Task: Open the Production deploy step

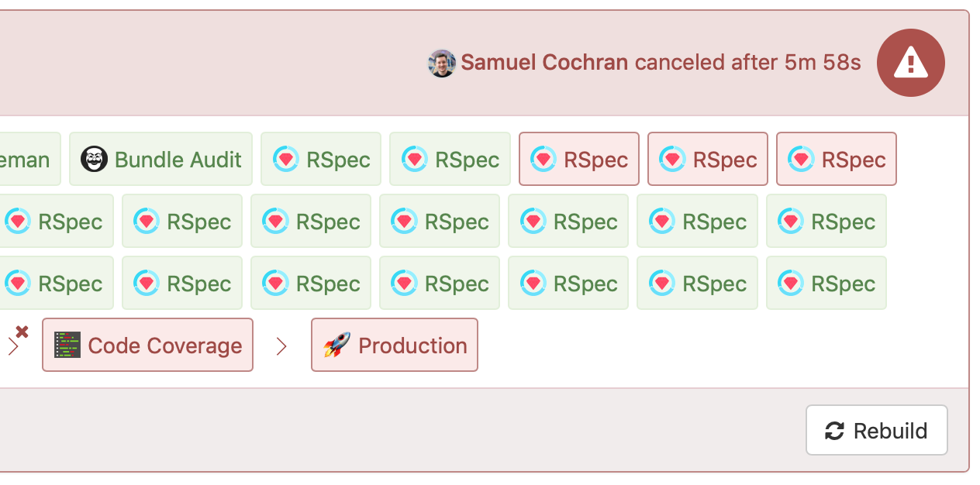Action: (395, 345)
